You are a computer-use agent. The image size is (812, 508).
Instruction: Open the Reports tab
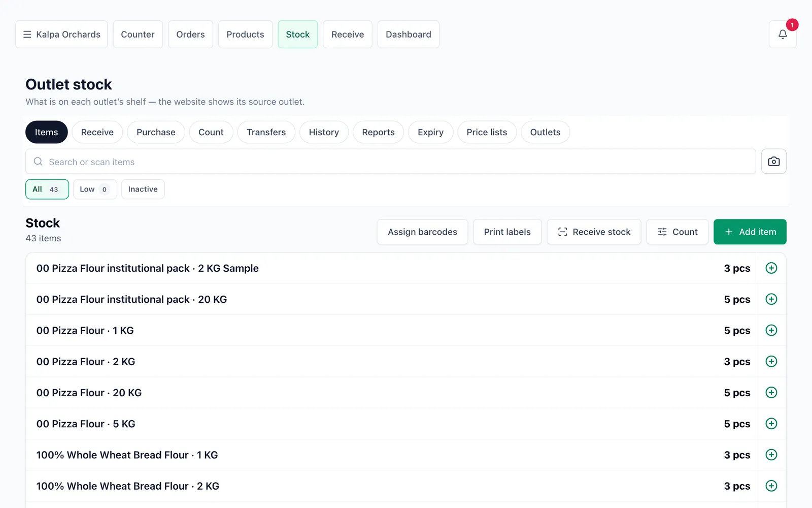[x=378, y=132]
